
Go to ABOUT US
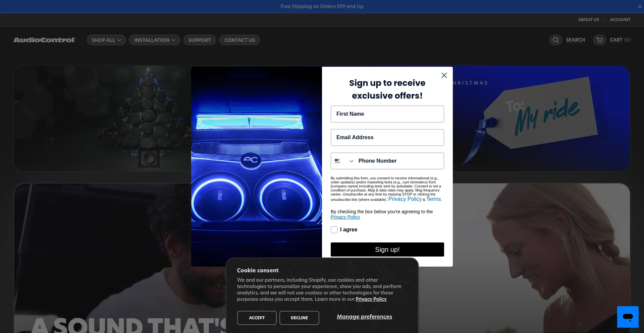coord(588,20)
